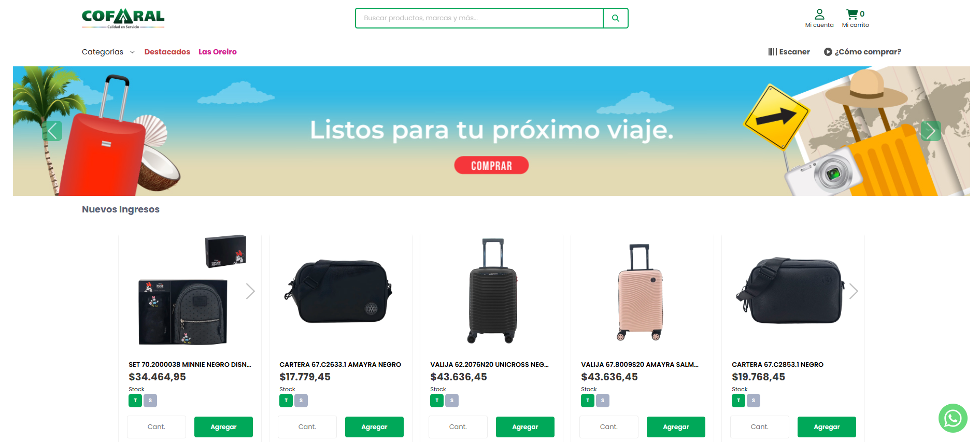Go to the Cofaral logo home
The image size is (980, 442).
pos(123,19)
